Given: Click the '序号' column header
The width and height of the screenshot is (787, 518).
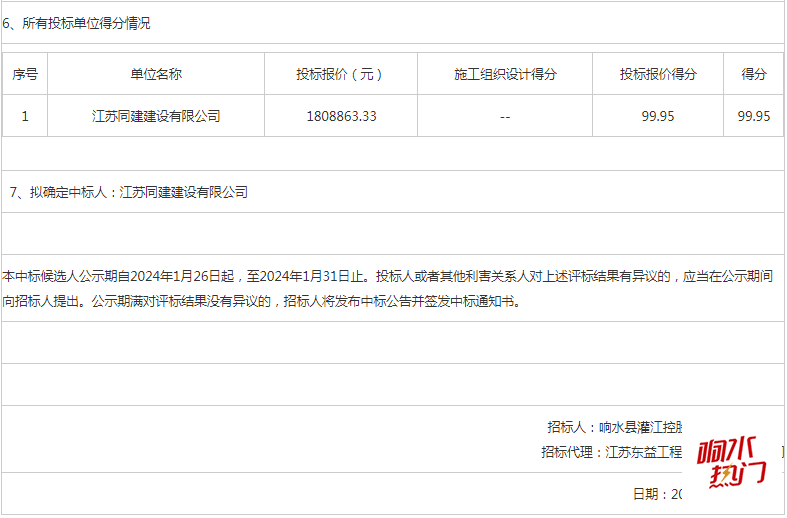Looking at the screenshot, I should pyautogui.click(x=25, y=74).
